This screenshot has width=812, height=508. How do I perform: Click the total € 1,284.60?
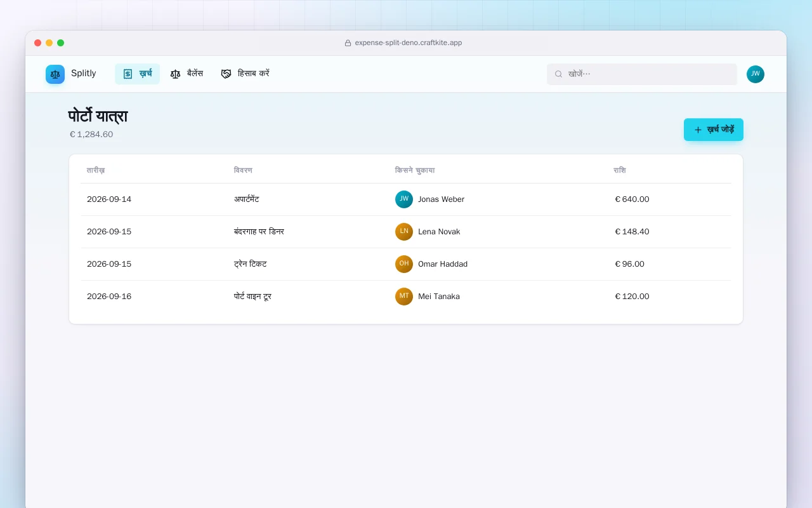coord(91,135)
